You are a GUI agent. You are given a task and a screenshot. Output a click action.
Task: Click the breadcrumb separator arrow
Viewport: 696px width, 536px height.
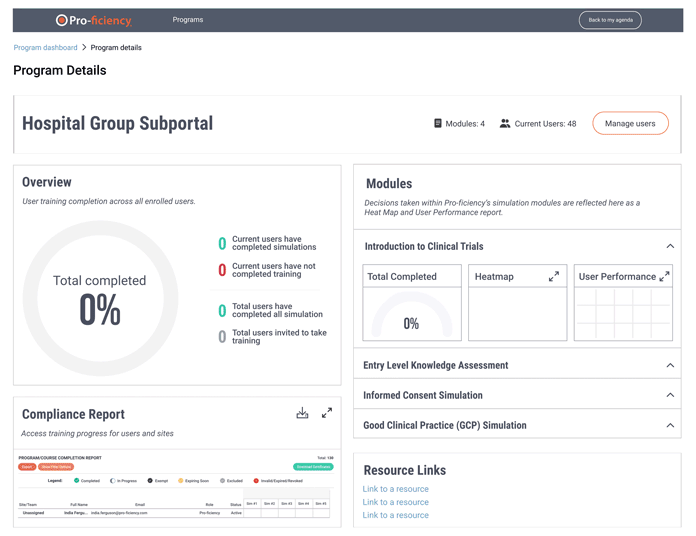(x=84, y=48)
